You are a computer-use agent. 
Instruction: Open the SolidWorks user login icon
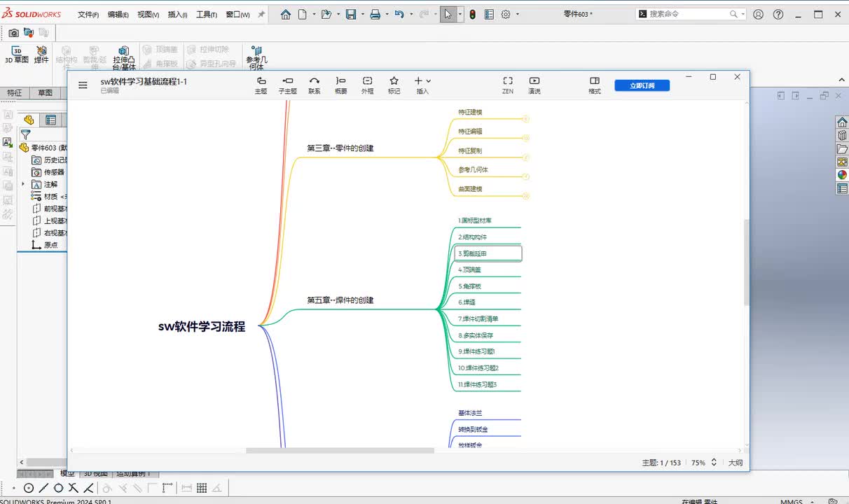click(x=759, y=14)
